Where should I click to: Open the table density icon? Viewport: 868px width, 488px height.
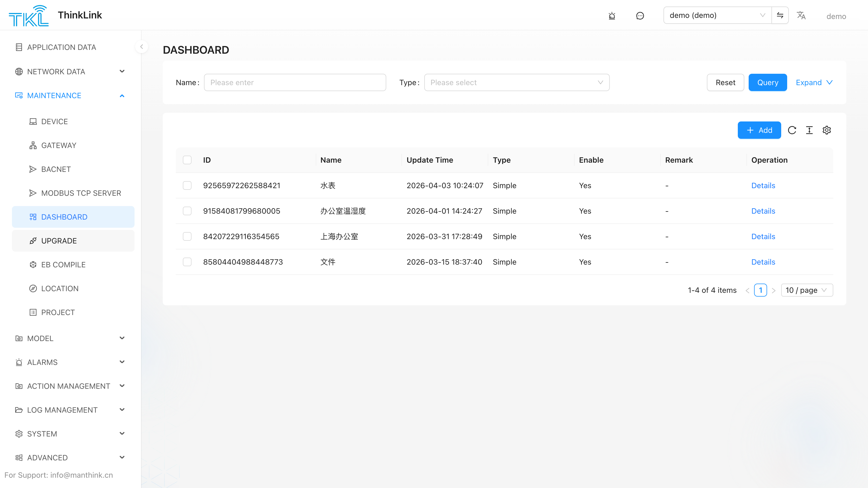[809, 130]
